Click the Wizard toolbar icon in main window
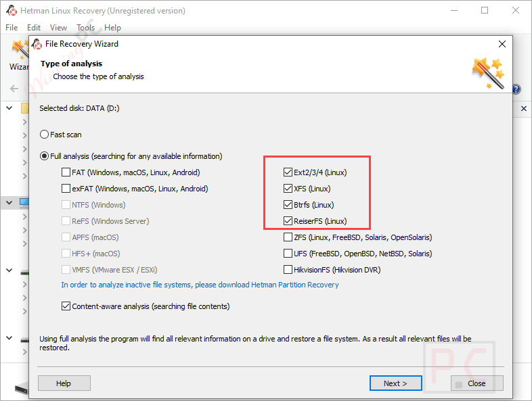Viewport: 532px width, 401px height. click(x=19, y=55)
